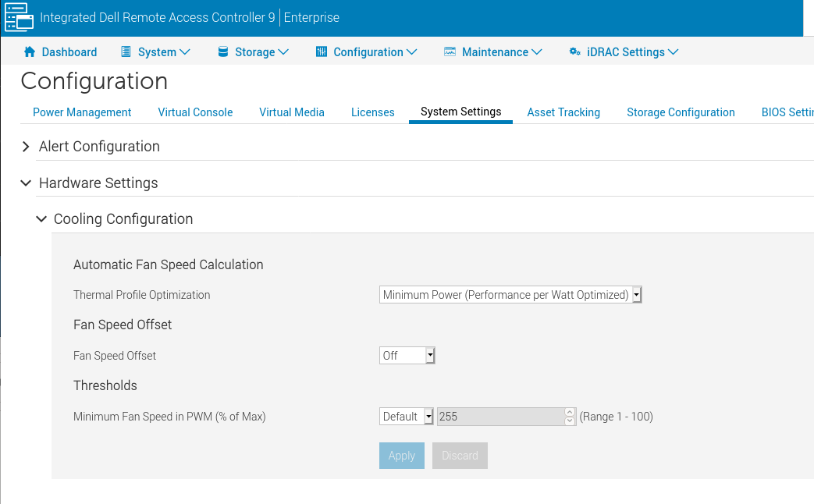
Task: Click the iDRAC Settings gears icon
Action: coord(574,52)
